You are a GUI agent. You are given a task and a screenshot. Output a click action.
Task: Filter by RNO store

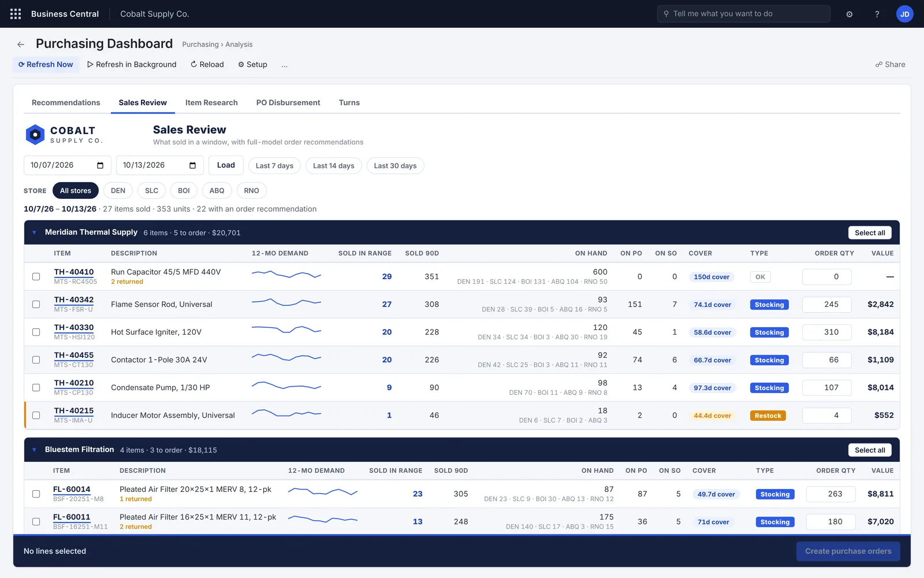pos(251,191)
